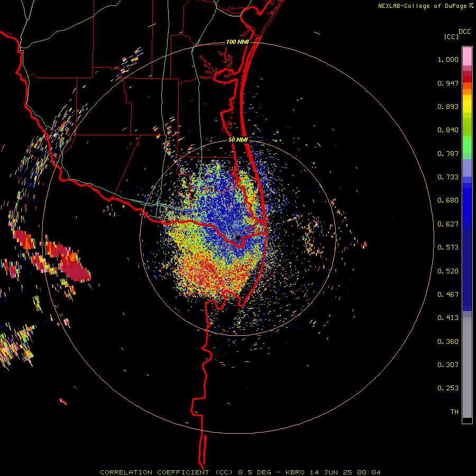Select the 0.573 value on the color scale
Viewport: 476px width, 476px height.
(448, 248)
